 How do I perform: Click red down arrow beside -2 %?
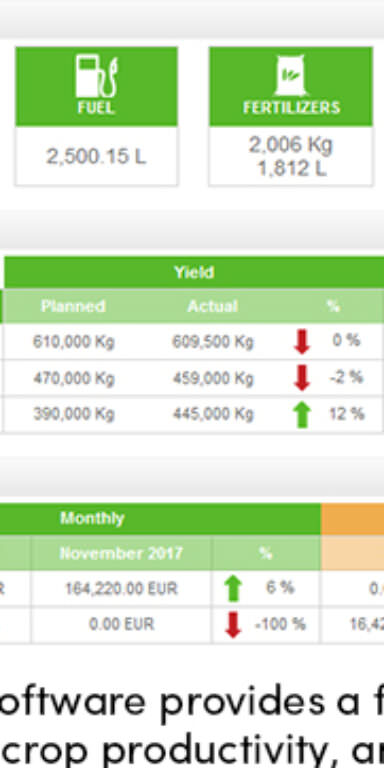pos(302,378)
